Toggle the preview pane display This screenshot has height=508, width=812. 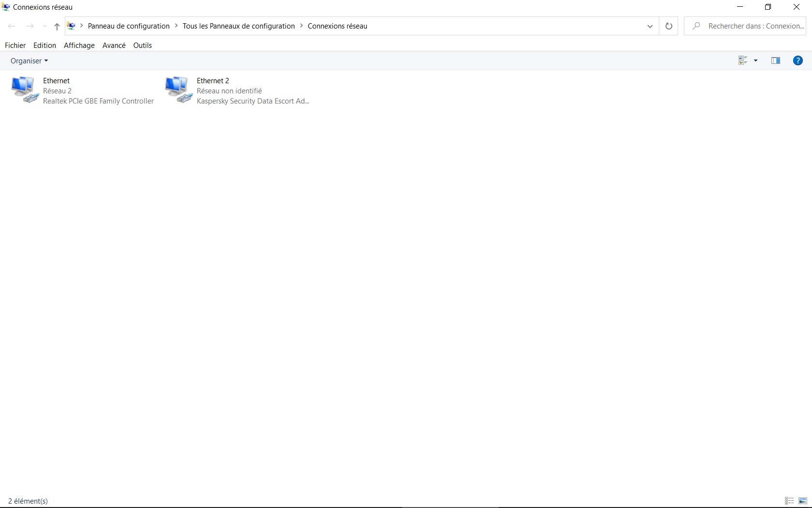click(x=776, y=60)
